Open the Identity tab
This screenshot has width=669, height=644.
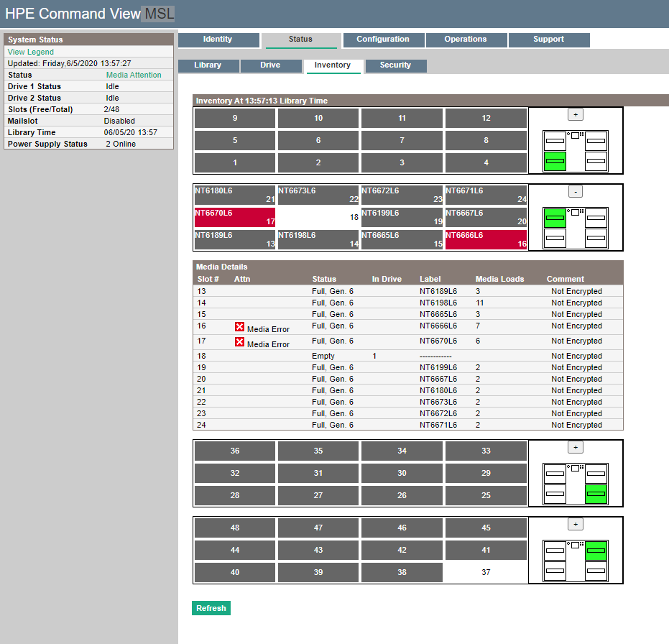pos(218,40)
